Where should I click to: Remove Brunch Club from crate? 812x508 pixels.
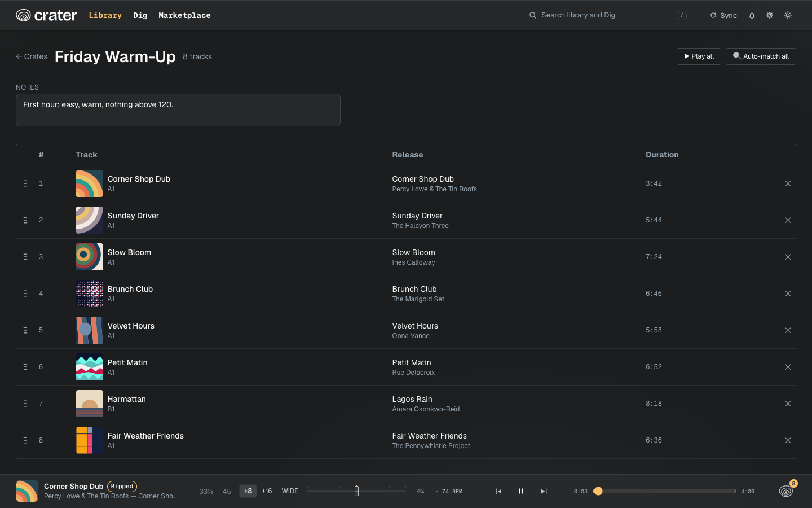click(x=788, y=294)
